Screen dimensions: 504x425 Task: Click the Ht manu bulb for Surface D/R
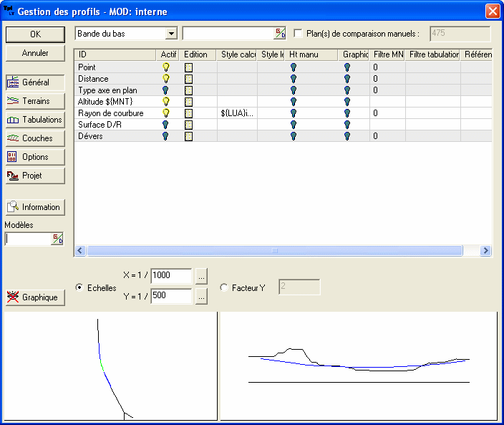tap(294, 125)
